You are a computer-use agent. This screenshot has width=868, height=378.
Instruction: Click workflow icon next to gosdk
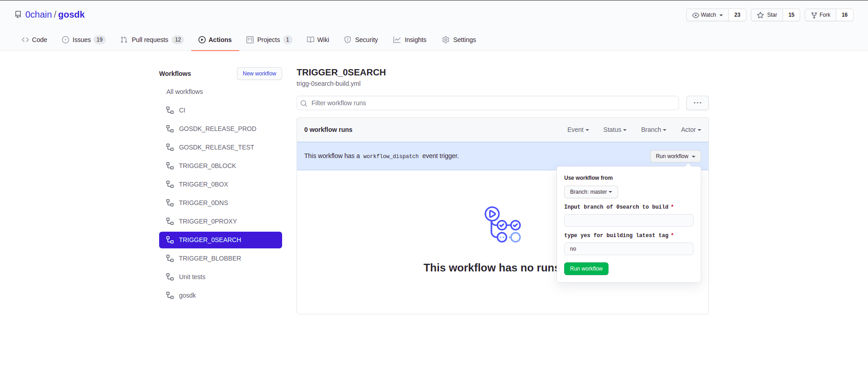pyautogui.click(x=170, y=295)
